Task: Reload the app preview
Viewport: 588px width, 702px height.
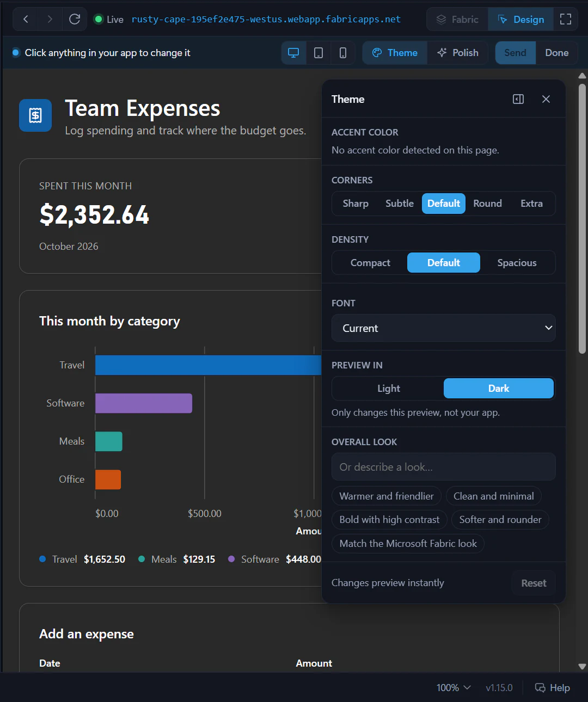Action: coord(75,20)
